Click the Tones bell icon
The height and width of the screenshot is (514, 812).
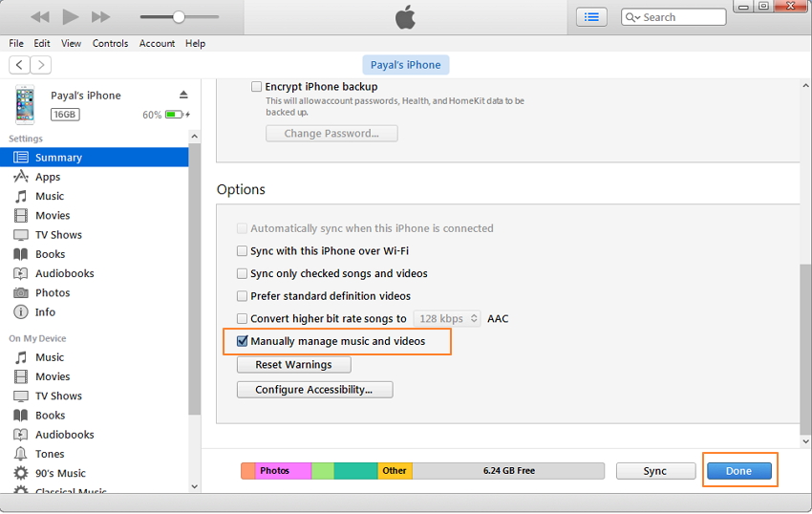pos(21,454)
